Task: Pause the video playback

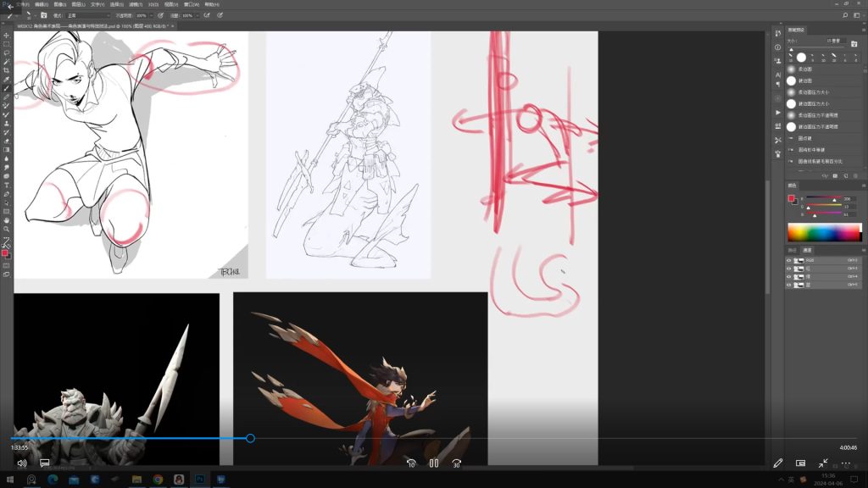Action: 433,463
